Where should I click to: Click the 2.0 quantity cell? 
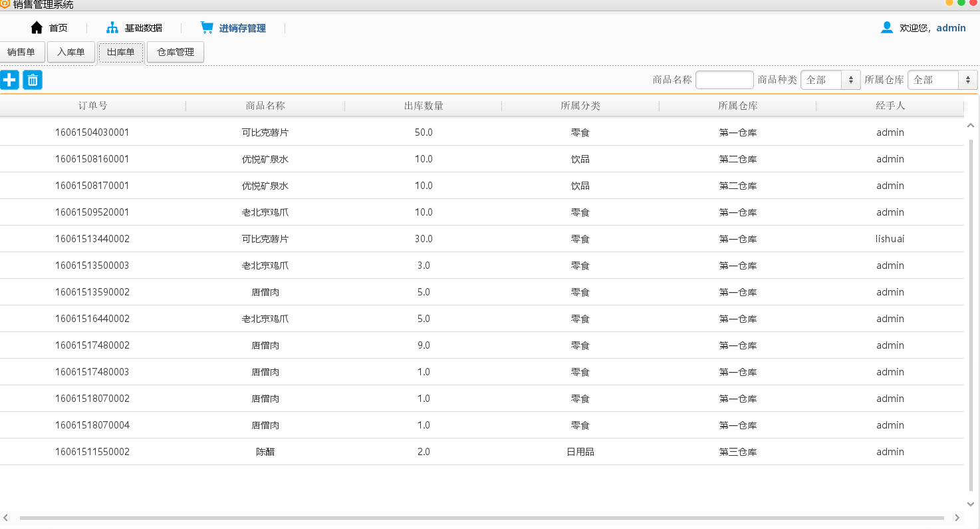point(424,452)
